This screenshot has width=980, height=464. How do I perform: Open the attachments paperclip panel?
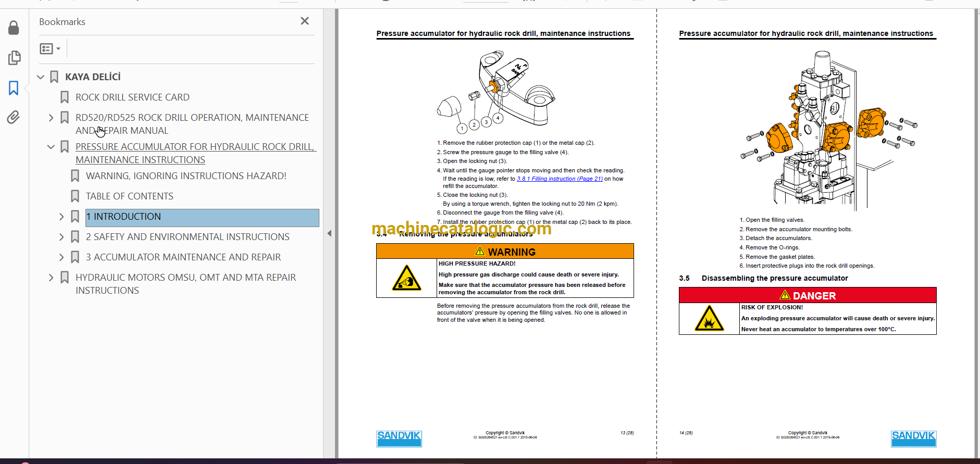[14, 117]
